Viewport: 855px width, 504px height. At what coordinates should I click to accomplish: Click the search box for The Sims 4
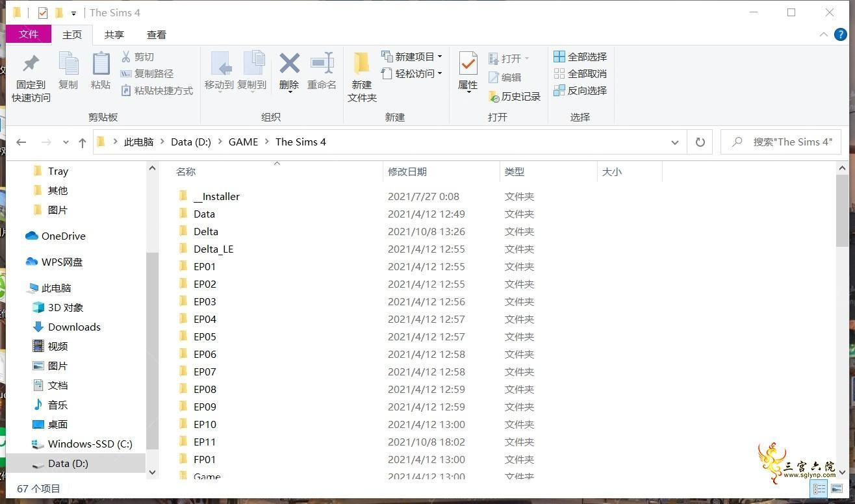[780, 142]
